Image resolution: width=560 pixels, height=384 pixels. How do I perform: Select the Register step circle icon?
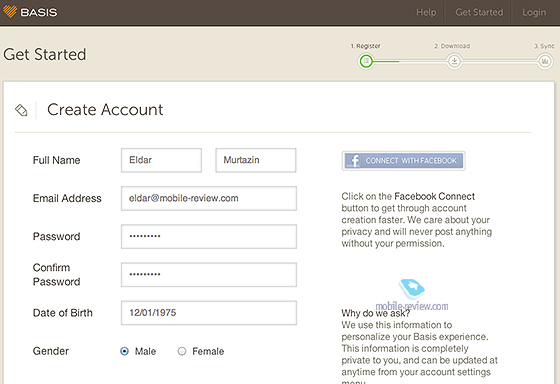click(x=366, y=61)
